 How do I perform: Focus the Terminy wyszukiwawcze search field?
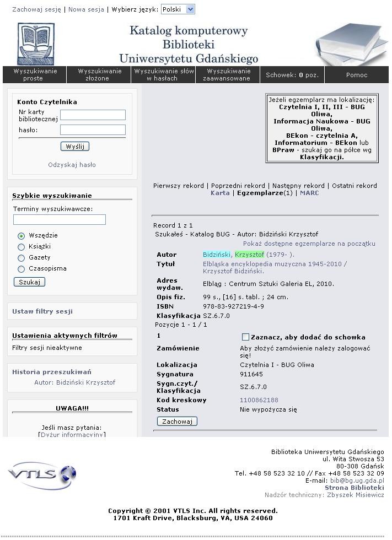pos(59,220)
